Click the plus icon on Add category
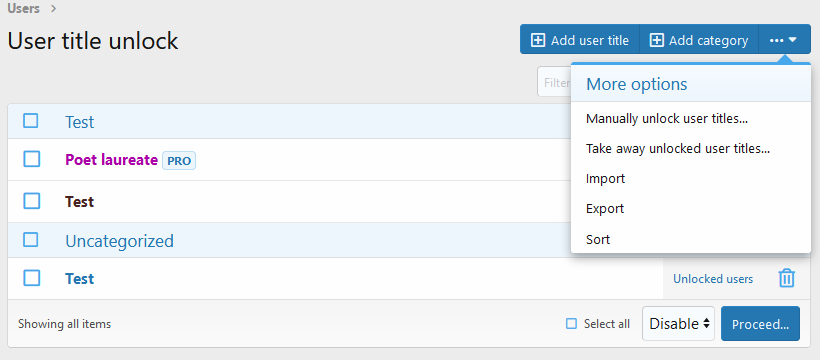Image resolution: width=820 pixels, height=360 pixels. [656, 40]
